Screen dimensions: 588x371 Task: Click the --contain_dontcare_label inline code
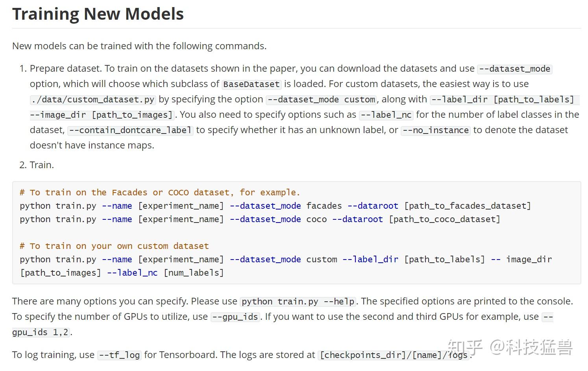(130, 130)
